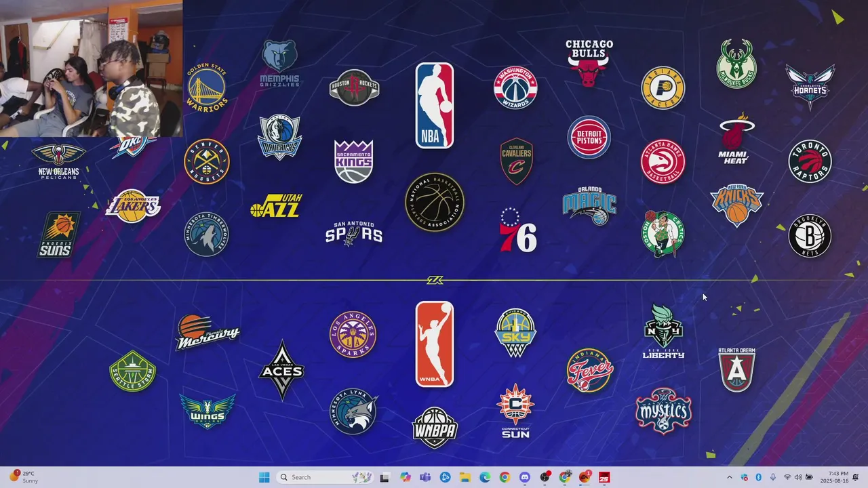
Task: Expand the hidden tray icons chevron
Action: [x=730, y=477]
